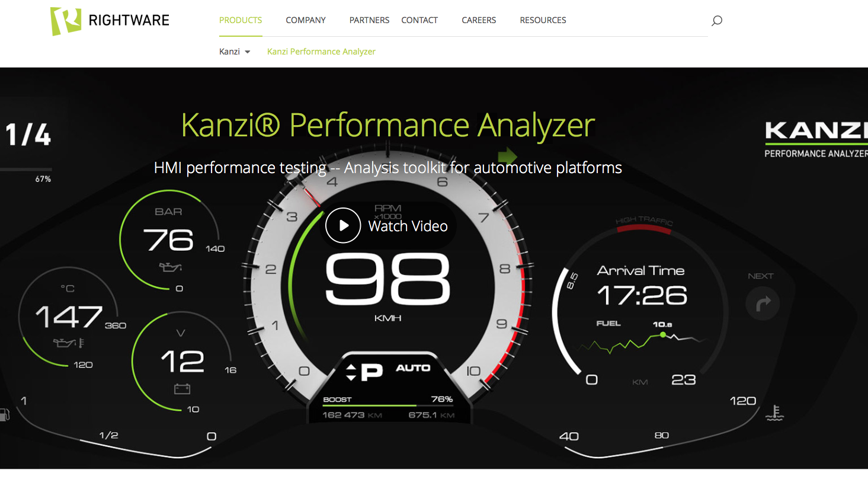The height and width of the screenshot is (495, 868).
Task: Select the Kanzi Performance Analyzer sub-link
Action: pos(321,52)
